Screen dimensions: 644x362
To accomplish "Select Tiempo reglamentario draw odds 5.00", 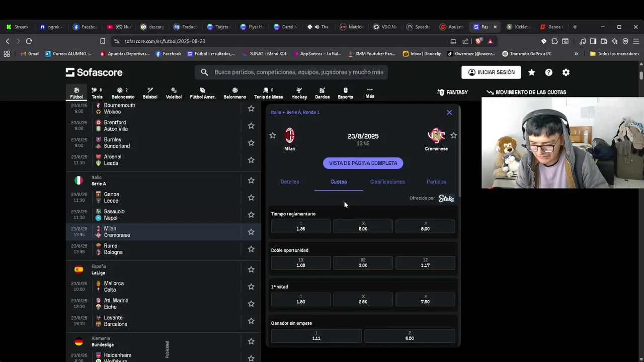I will [x=363, y=226].
